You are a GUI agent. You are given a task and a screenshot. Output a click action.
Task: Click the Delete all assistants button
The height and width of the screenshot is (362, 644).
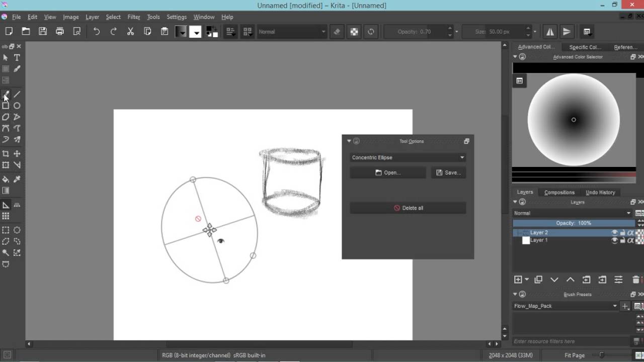408,208
